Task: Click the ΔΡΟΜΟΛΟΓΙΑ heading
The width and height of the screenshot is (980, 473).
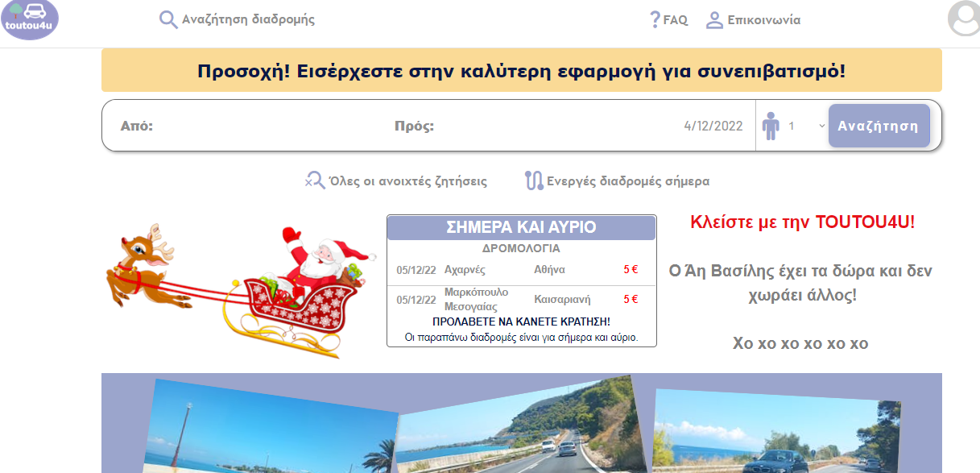Action: [521, 248]
